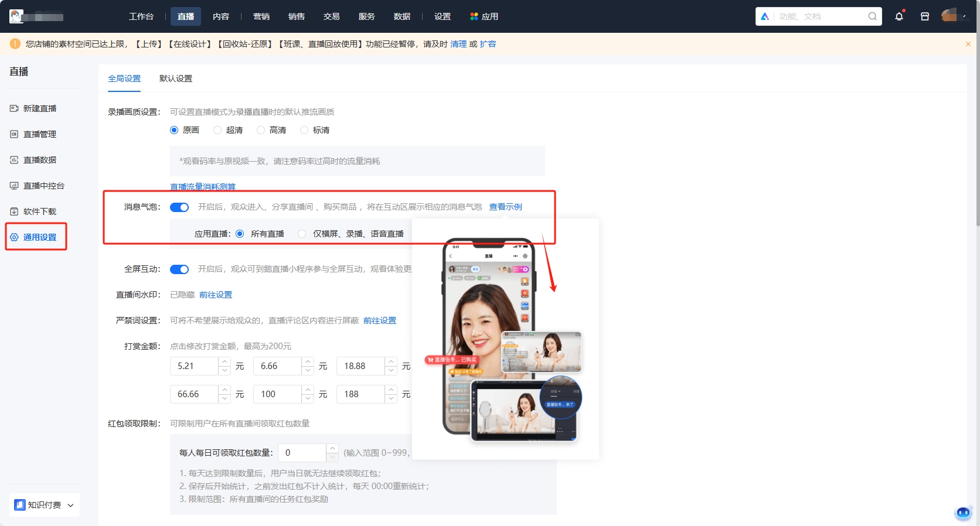Open 新建直播 in the sidebar
The height and width of the screenshot is (526, 980).
point(40,108)
